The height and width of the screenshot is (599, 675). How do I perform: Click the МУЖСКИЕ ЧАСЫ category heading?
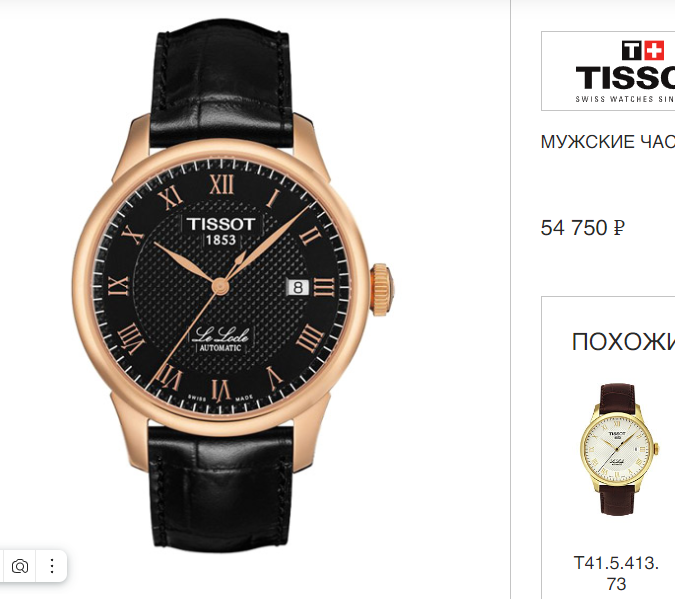click(608, 142)
